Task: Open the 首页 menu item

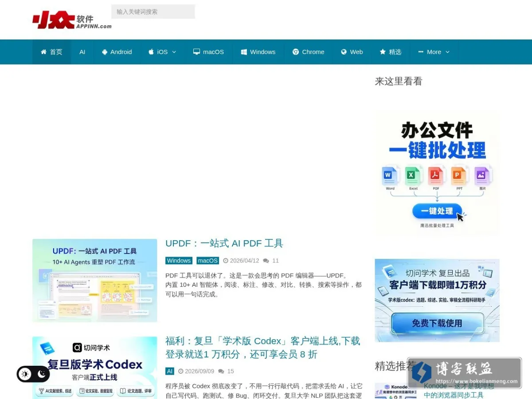Action: [51, 52]
